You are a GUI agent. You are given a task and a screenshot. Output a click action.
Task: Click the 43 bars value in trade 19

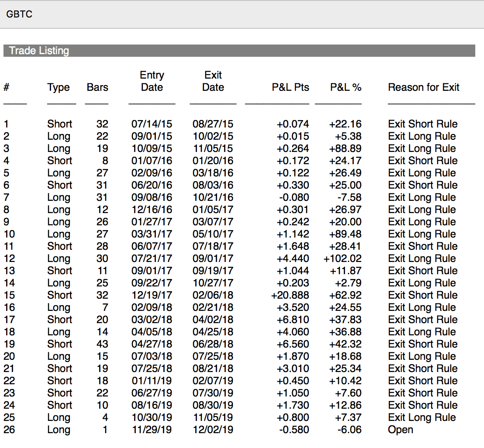pos(102,344)
